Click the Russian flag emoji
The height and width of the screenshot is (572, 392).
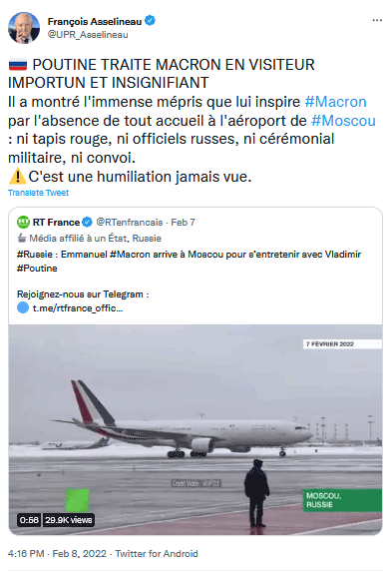[18, 65]
